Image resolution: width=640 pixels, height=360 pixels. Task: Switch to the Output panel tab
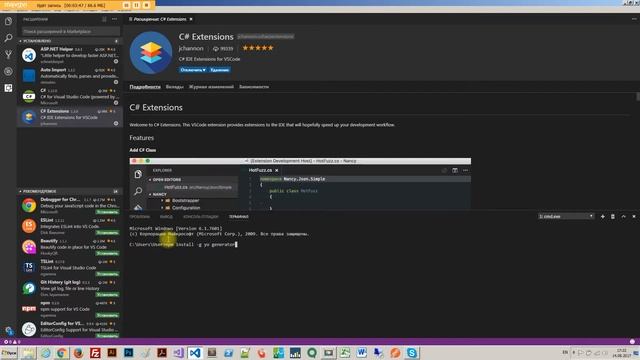coord(166,217)
